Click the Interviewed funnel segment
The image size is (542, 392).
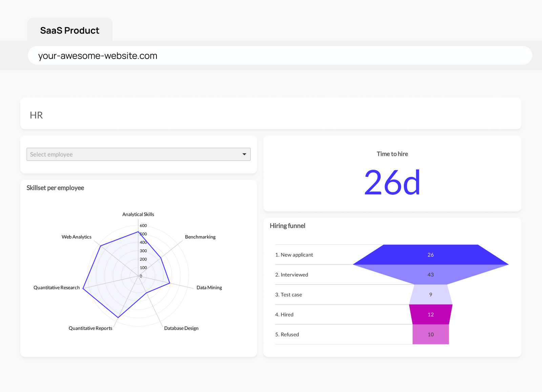(x=430, y=274)
